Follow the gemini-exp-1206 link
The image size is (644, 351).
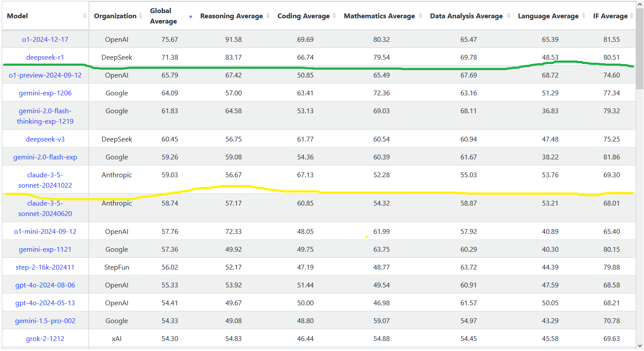point(45,93)
